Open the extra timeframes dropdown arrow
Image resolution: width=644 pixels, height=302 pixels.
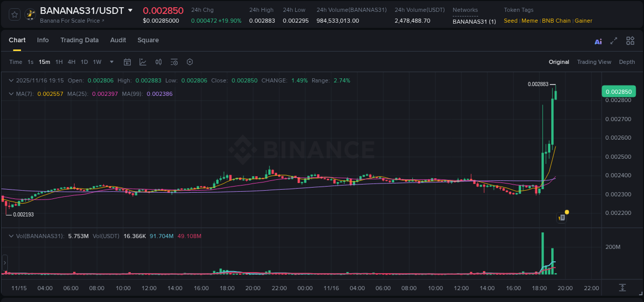(x=111, y=61)
